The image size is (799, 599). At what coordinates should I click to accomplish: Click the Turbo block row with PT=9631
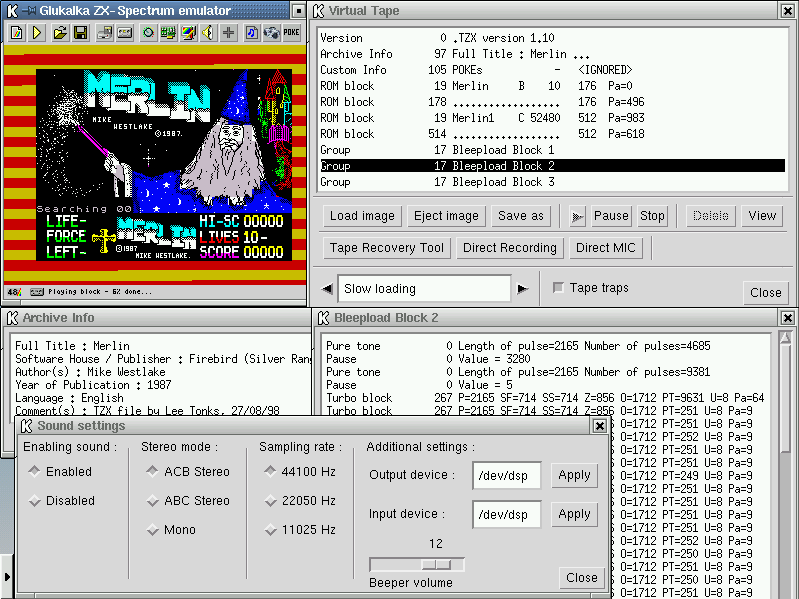[x=548, y=398]
